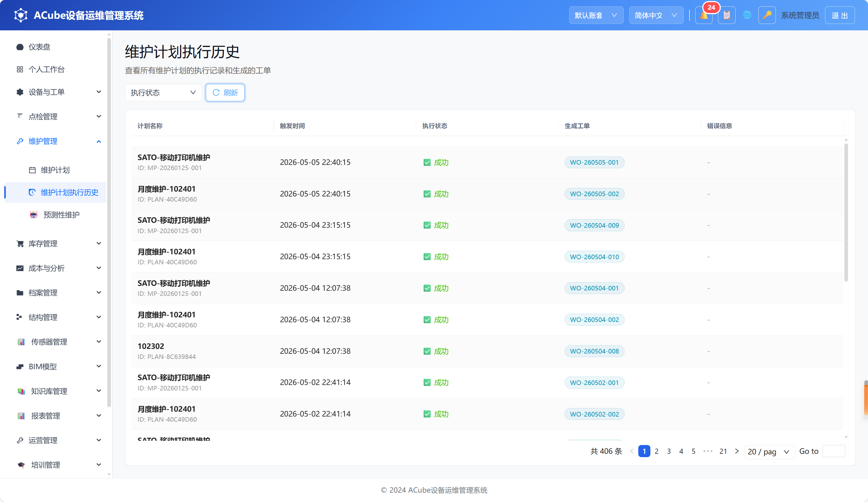
Task: Click the 退出 logout button
Action: click(x=840, y=15)
